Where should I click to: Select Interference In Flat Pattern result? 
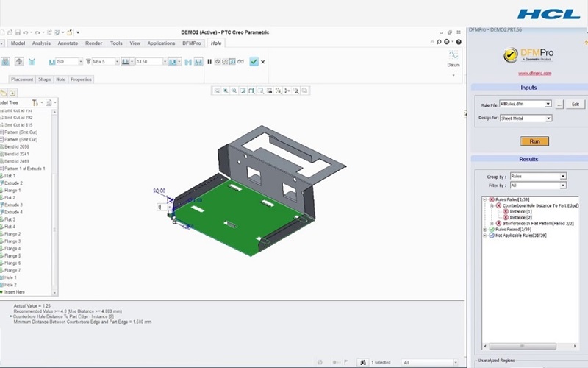[x=538, y=224]
